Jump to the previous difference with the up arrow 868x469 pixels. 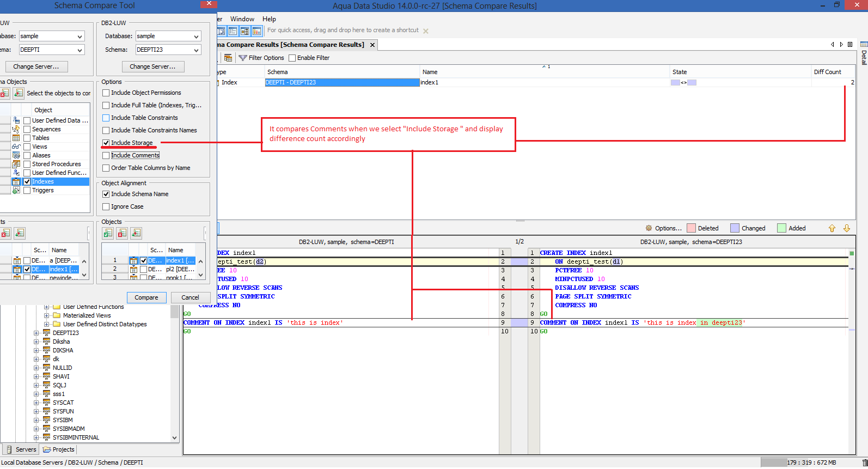[832, 228]
